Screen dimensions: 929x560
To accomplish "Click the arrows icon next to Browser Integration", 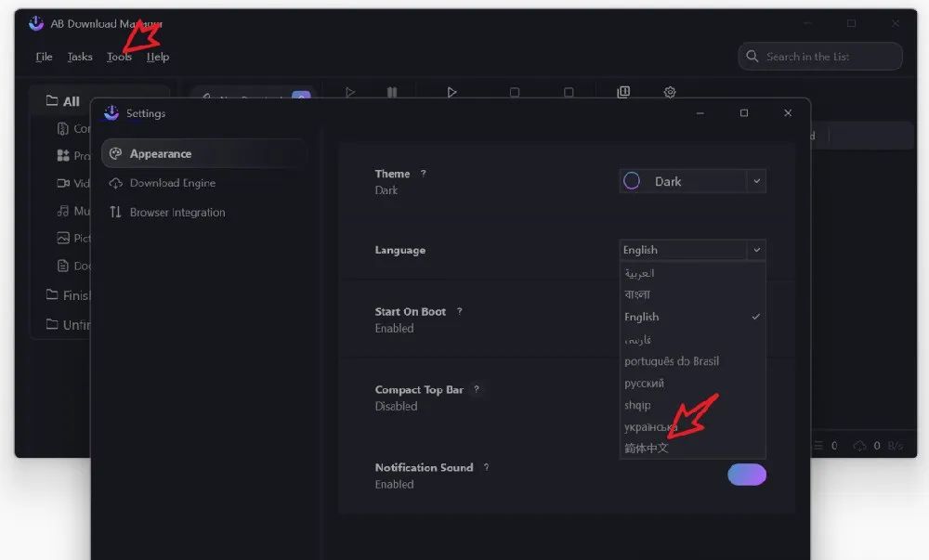I will pos(115,212).
